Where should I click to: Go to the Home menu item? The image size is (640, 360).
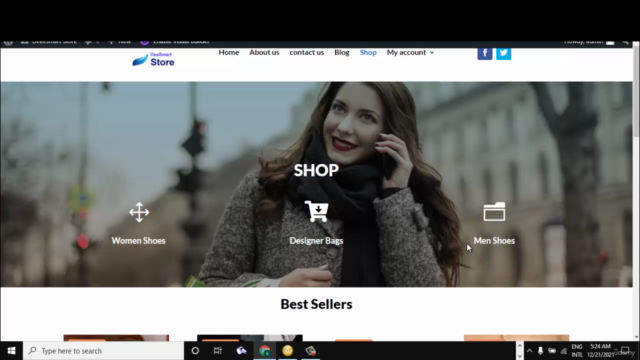coord(229,52)
